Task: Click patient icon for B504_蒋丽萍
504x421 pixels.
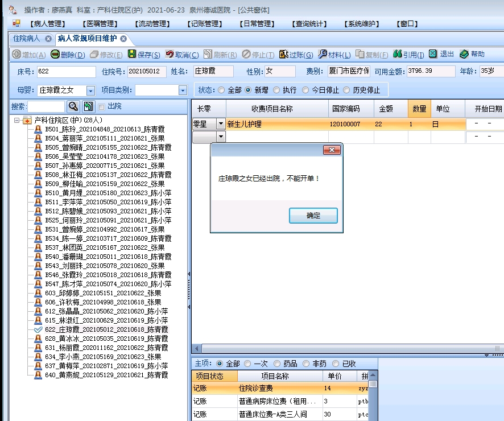Action: pyautogui.click(x=38, y=138)
